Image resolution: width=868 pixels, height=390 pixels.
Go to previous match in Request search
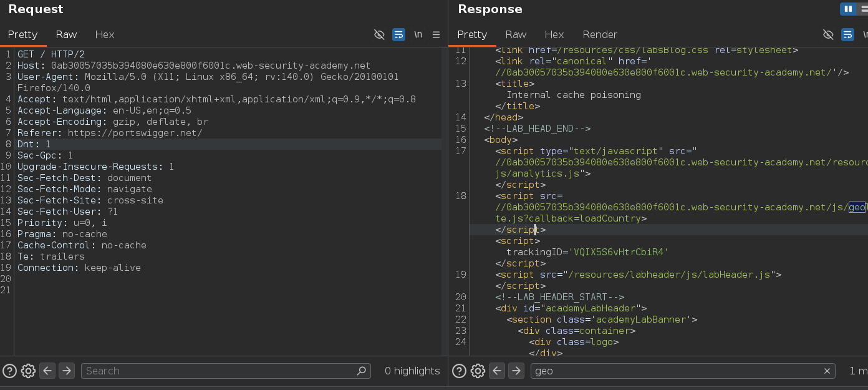pyautogui.click(x=47, y=371)
